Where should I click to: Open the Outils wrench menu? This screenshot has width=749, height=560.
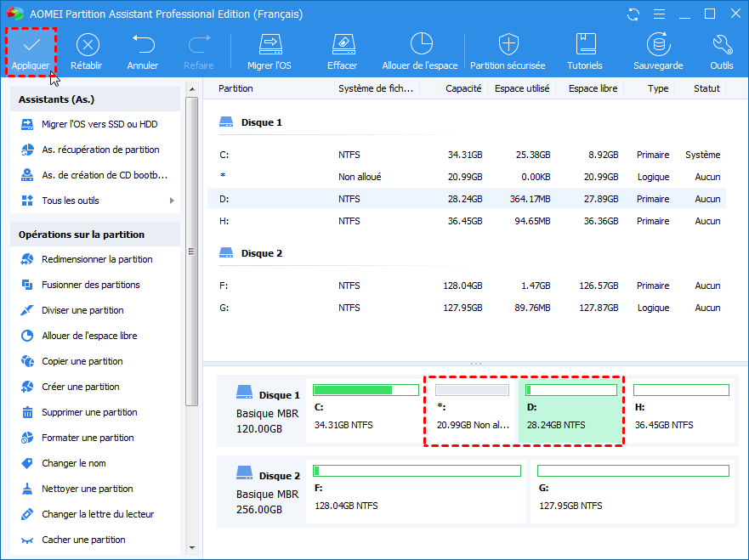click(722, 44)
